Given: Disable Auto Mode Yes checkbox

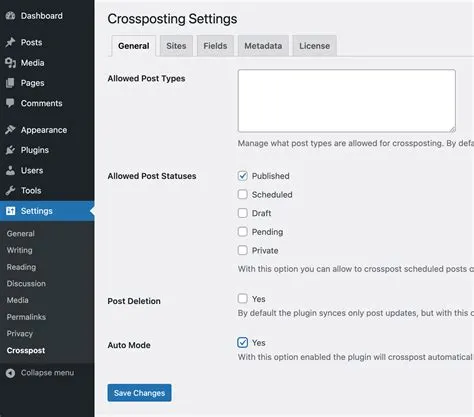Looking at the screenshot, I should [x=243, y=342].
